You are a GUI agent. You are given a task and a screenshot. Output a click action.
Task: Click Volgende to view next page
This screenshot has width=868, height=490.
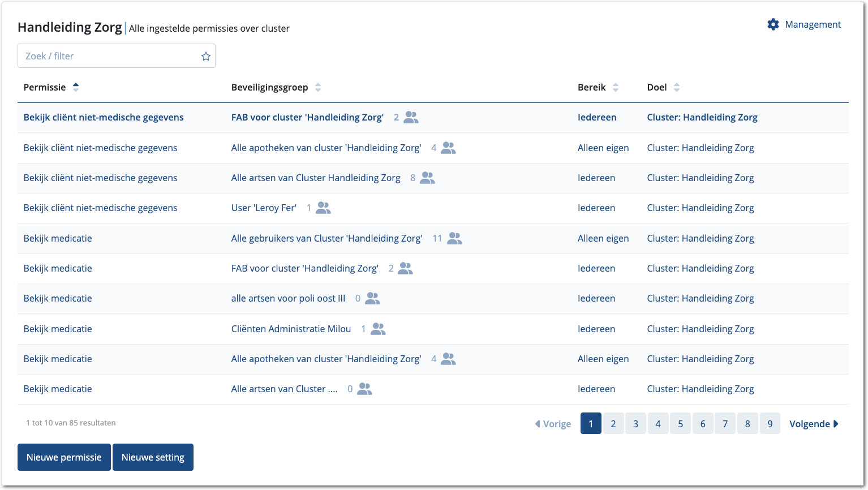pos(813,424)
